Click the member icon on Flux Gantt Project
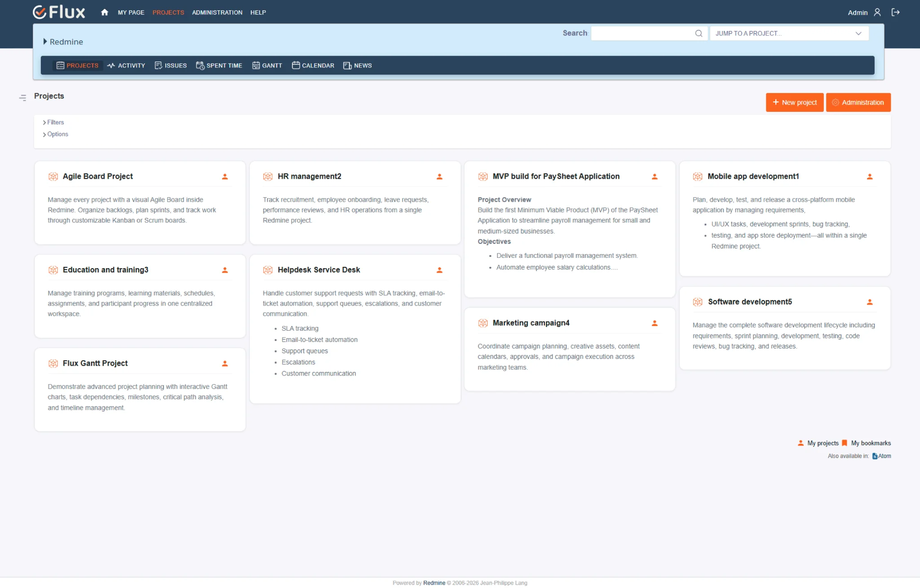Viewport: 920px width, 588px height. pyautogui.click(x=225, y=363)
